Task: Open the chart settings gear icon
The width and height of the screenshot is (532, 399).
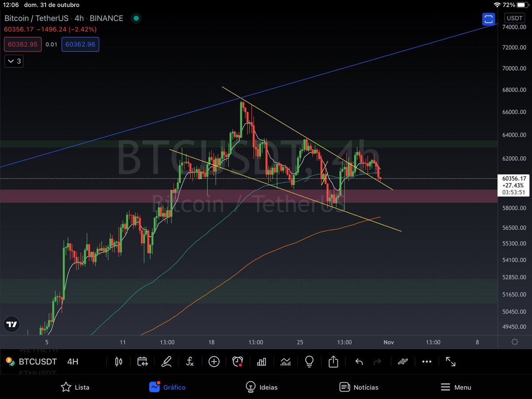Action: [515, 342]
